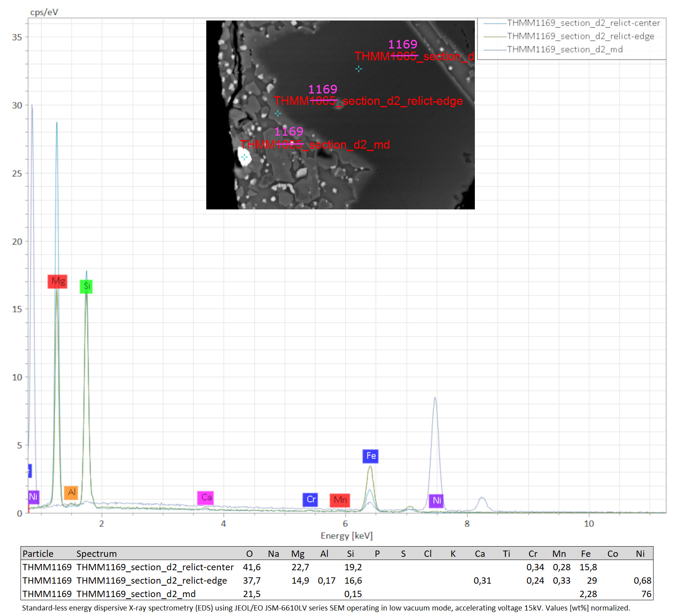The width and height of the screenshot is (676, 616).
Task: Click the cyan crosshair on the bright white grain
Action: 244,157
